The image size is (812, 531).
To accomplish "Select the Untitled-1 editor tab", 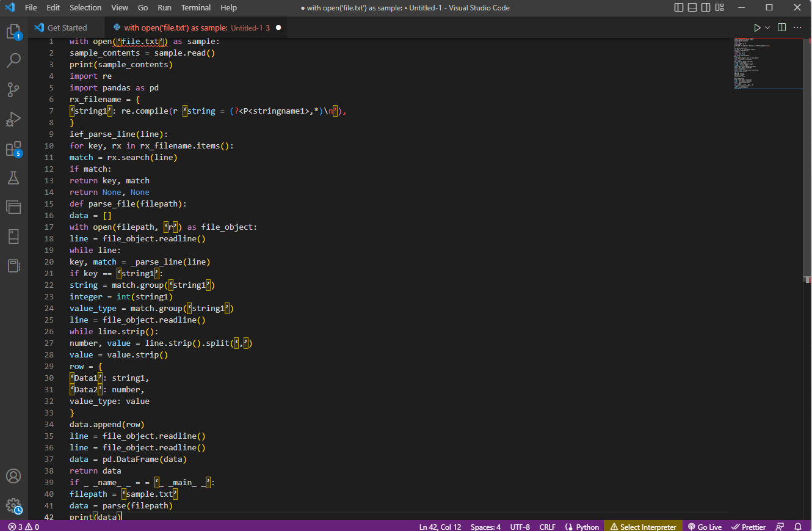I will click(195, 27).
